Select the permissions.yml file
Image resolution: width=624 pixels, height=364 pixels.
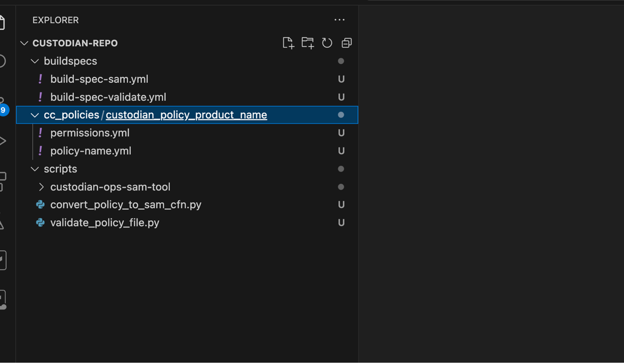pos(89,133)
